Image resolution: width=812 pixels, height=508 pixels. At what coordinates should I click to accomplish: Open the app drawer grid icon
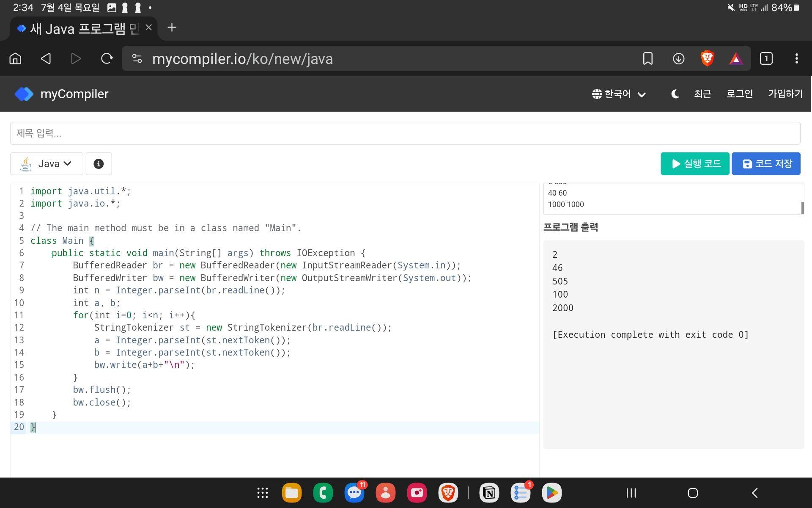tap(263, 493)
